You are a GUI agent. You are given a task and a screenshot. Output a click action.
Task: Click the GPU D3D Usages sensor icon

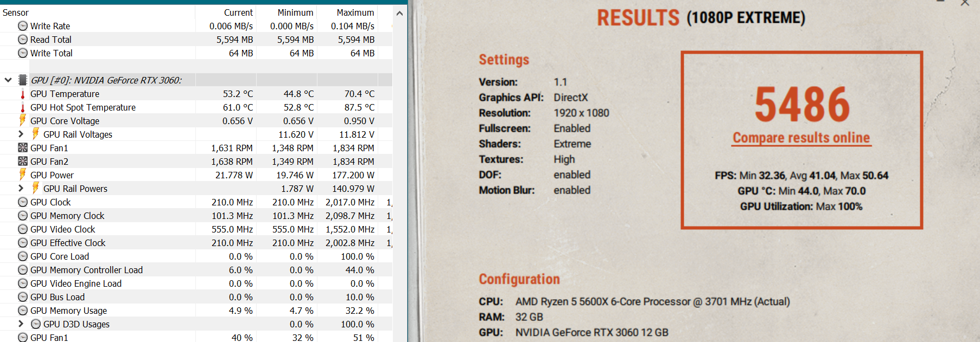(x=36, y=324)
